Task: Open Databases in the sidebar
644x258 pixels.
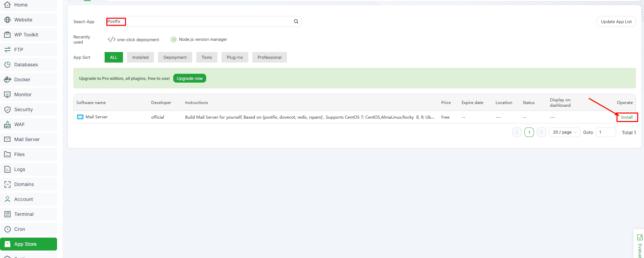Action: click(x=29, y=65)
